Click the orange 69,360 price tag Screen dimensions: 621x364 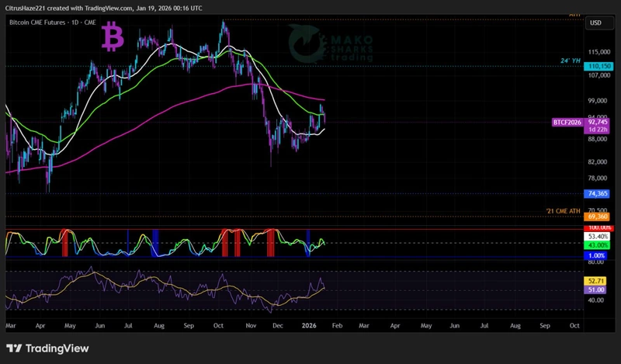coord(597,217)
